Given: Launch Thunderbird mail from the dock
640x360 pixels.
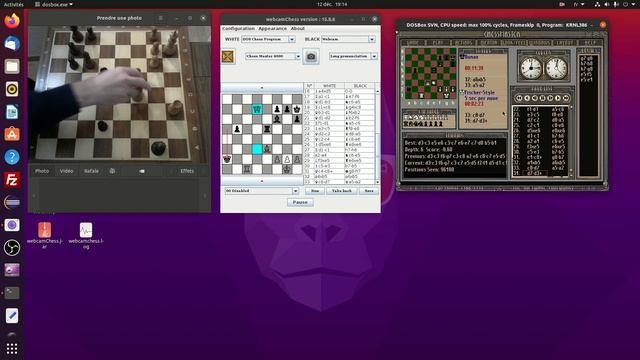Looking at the screenshot, I should (12, 43).
